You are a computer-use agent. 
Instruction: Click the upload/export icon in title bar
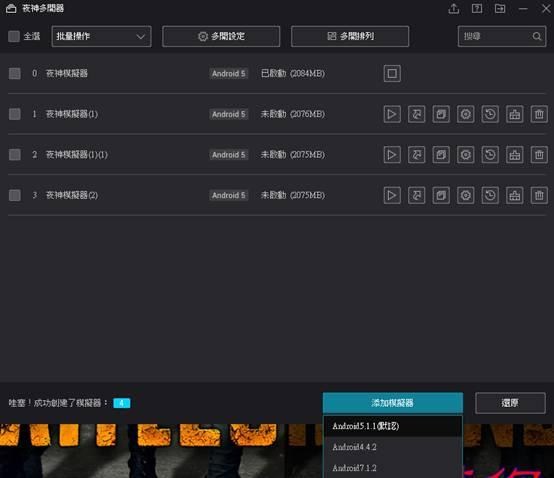click(454, 8)
